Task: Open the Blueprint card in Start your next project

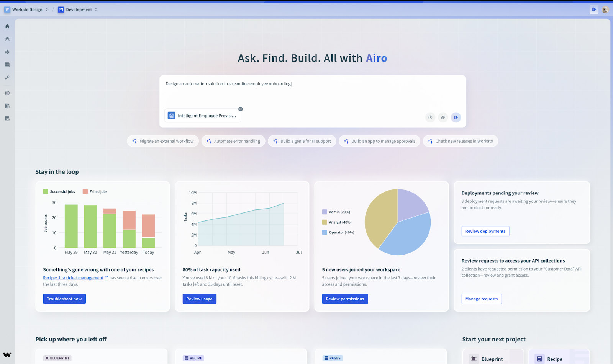Action: coord(493,357)
